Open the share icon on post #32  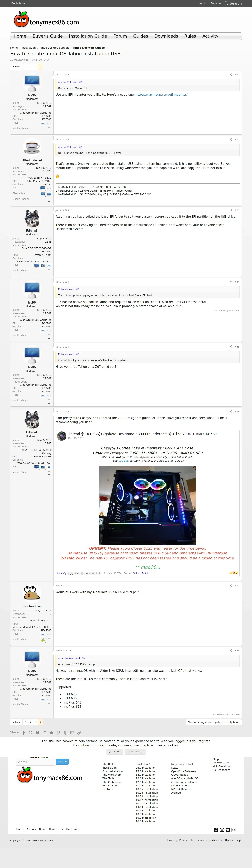coord(231,139)
